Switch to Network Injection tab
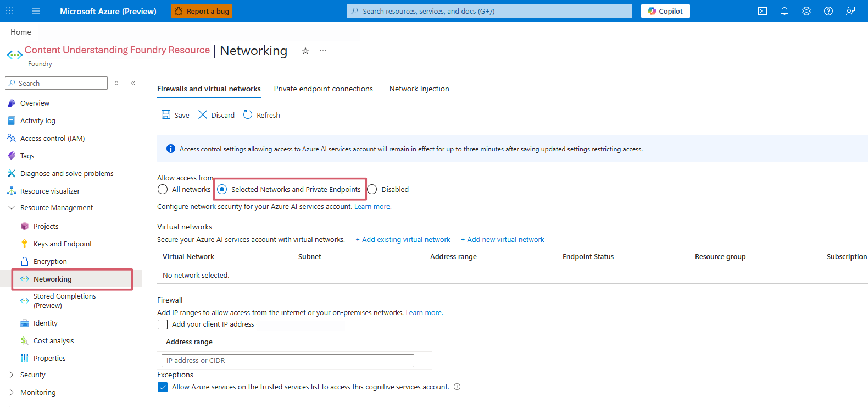 coord(419,89)
